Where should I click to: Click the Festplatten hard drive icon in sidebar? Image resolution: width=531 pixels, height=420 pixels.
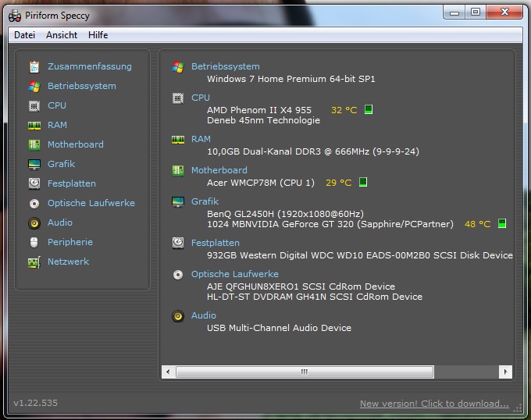click(x=34, y=183)
